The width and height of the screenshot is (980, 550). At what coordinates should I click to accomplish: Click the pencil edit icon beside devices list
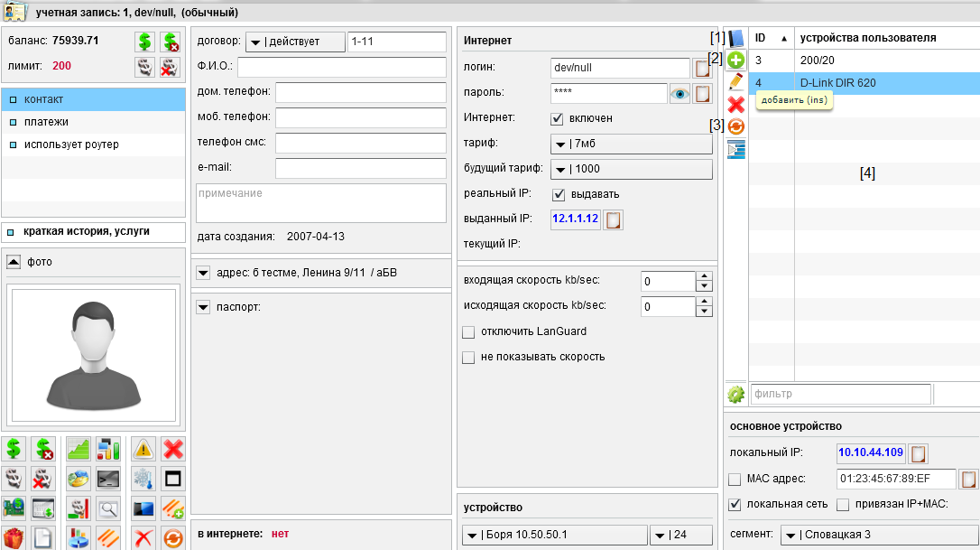(736, 81)
